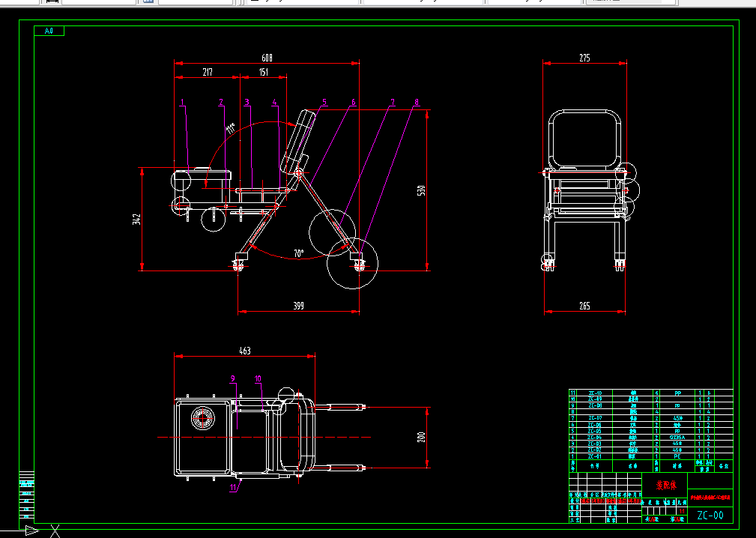Select the ZC-03 cell in parts list
Viewport: 756px width, 538px height.
pyautogui.click(x=595, y=444)
